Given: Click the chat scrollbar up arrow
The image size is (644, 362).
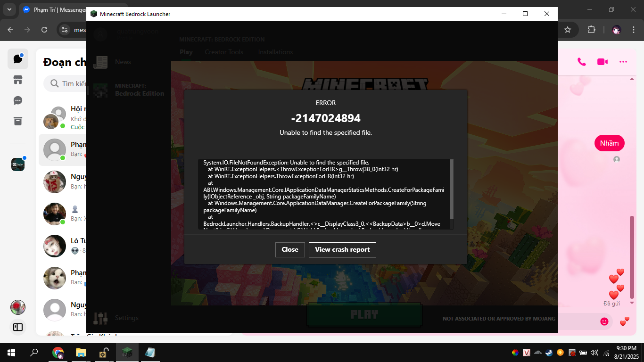Looking at the screenshot, I should coord(632,79).
